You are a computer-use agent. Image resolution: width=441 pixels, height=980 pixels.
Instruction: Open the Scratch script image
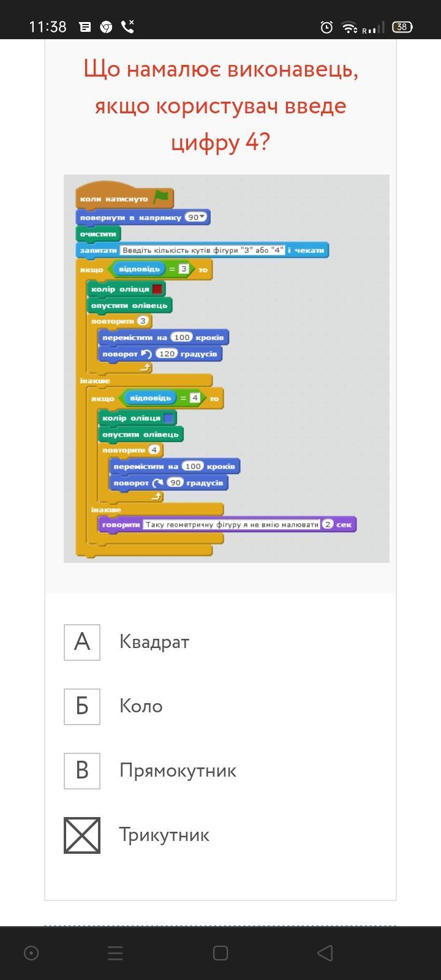(227, 369)
